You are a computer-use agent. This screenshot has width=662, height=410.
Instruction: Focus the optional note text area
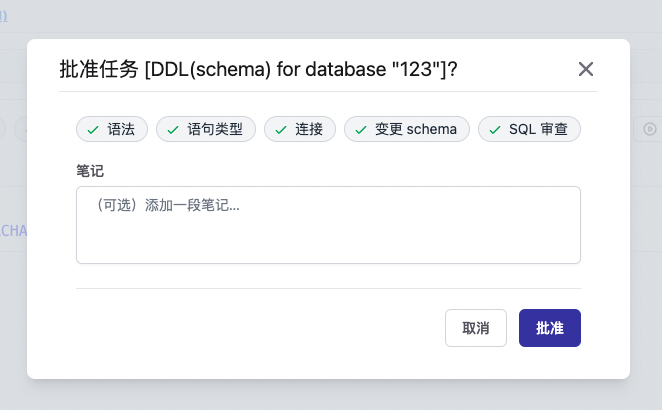pos(328,225)
